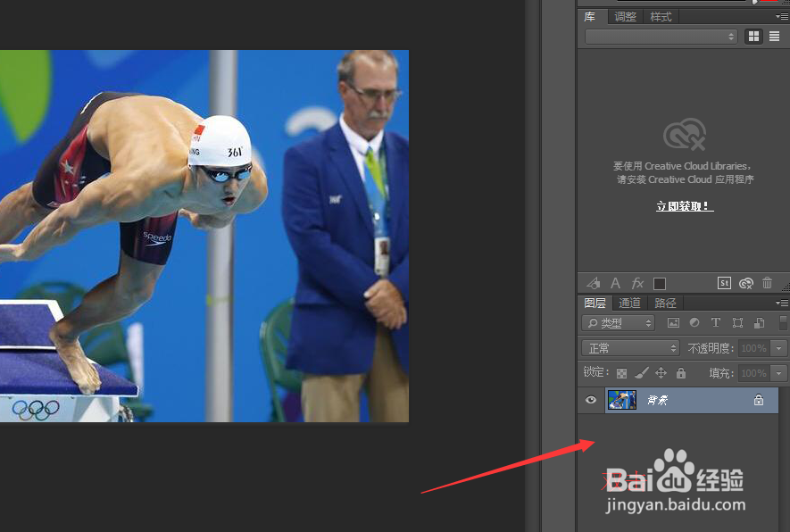
Task: Click the 立即获取! link
Action: 685,206
